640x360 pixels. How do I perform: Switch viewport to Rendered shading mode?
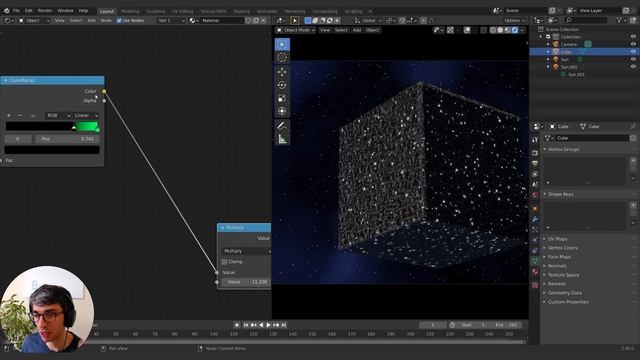(x=515, y=30)
